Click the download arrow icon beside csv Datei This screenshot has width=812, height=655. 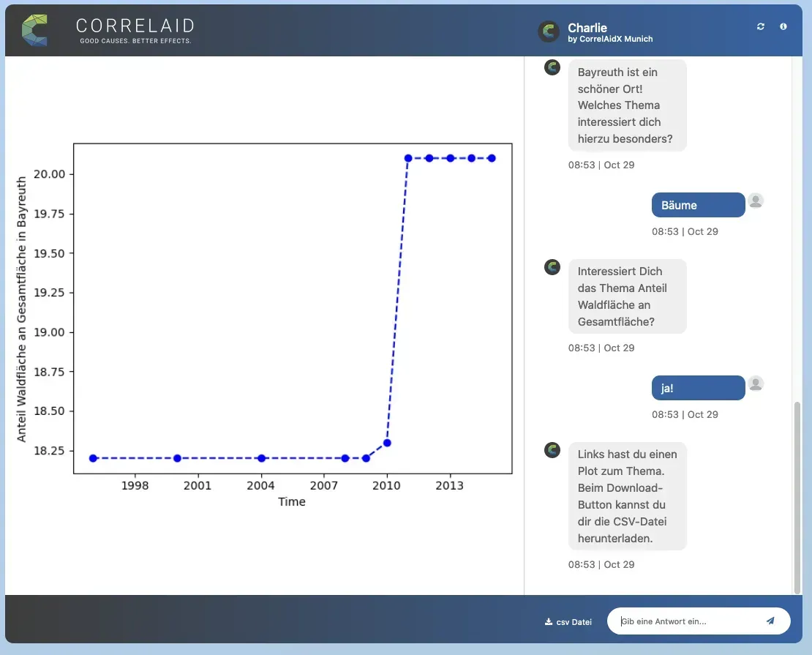pos(547,621)
